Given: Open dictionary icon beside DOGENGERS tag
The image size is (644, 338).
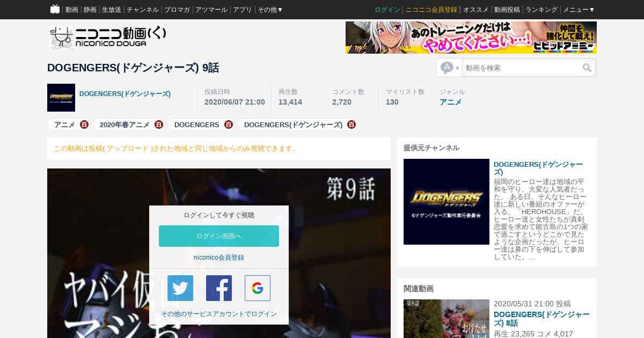Looking at the screenshot, I should 229,124.
